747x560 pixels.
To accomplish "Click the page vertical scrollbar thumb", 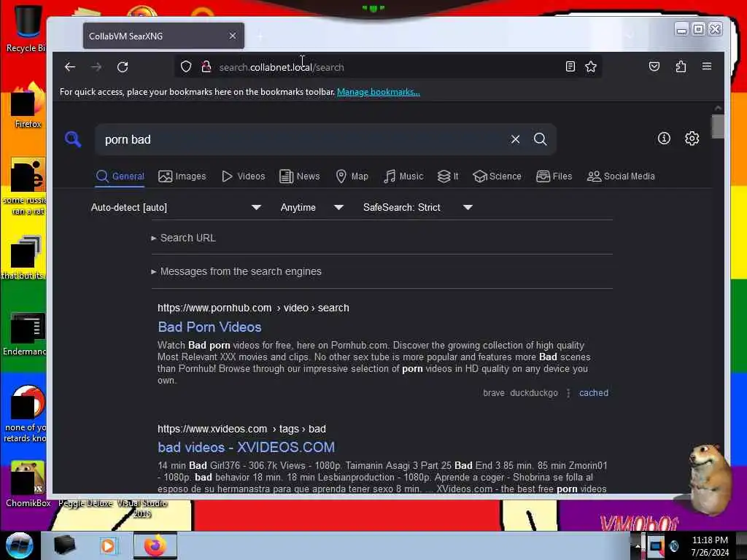I will (718, 126).
